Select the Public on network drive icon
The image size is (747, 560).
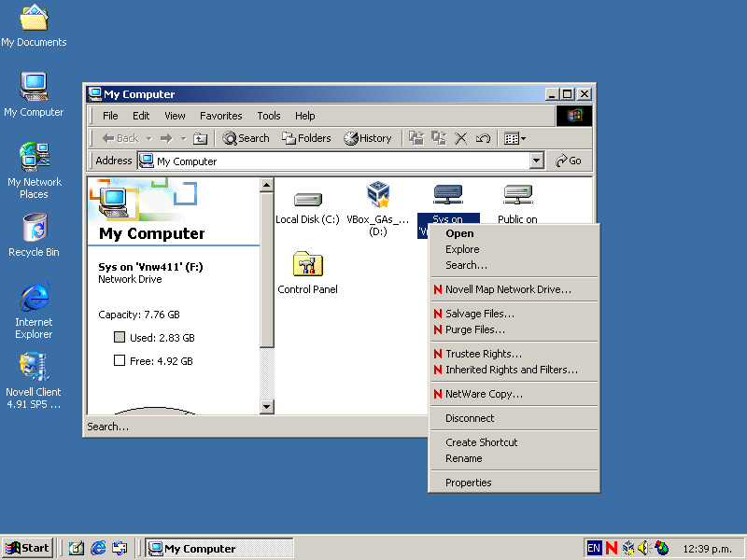[517, 204]
